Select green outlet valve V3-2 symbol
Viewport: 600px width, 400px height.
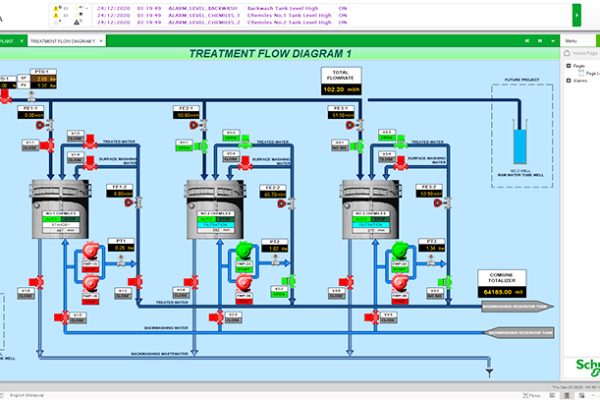click(445, 282)
